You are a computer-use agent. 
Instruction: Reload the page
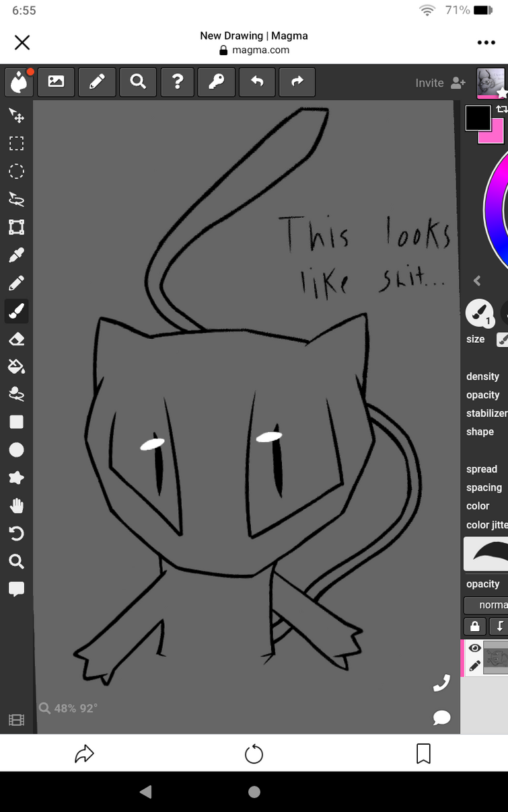pos(254,754)
